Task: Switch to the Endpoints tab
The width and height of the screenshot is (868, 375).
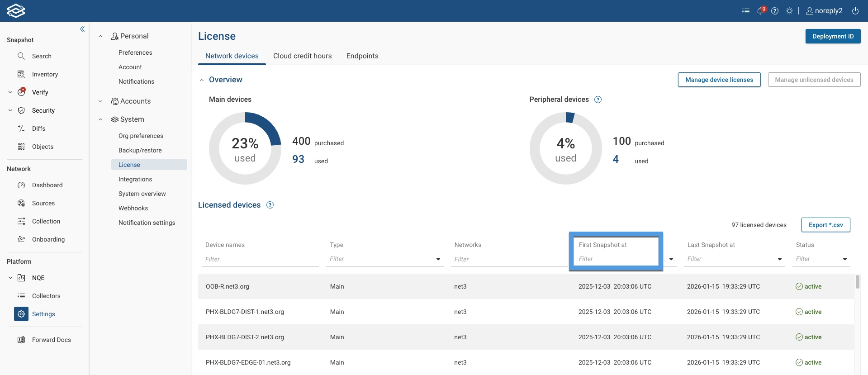Action: pos(362,56)
